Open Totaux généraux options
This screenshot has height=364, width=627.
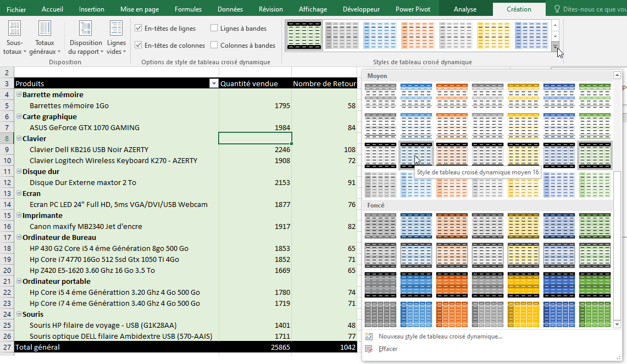point(45,37)
